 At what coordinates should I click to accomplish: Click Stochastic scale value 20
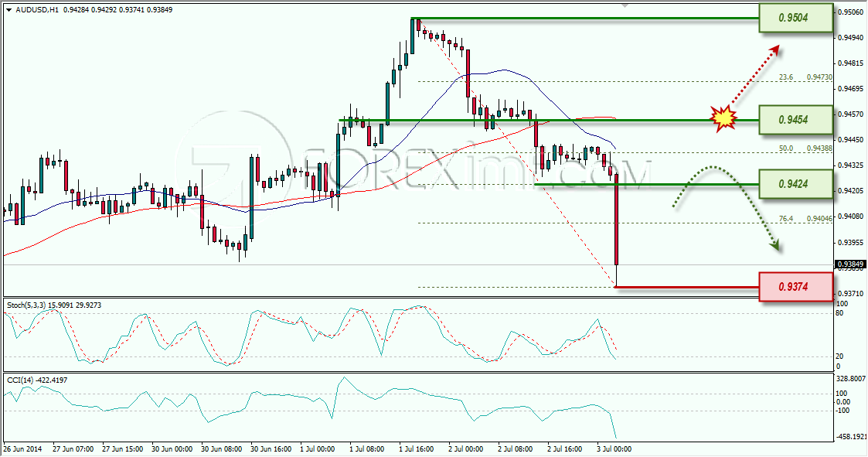tap(840, 356)
